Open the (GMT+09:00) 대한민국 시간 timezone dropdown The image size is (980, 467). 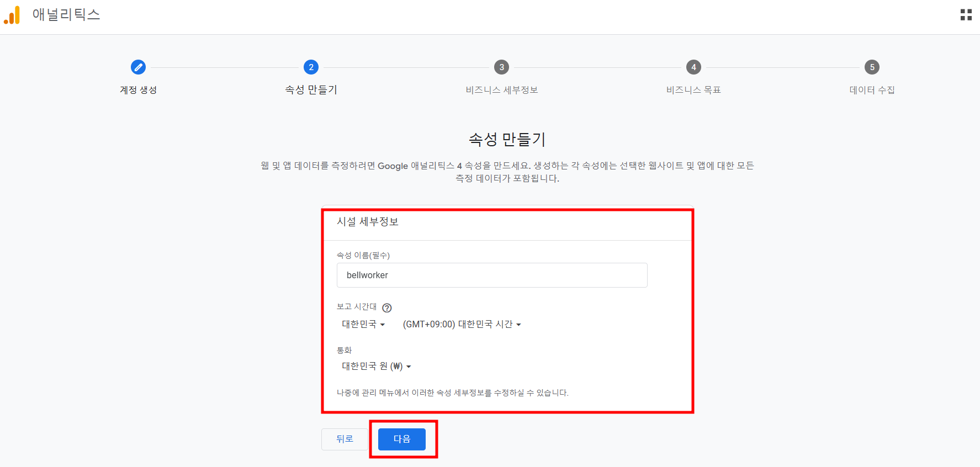(462, 324)
